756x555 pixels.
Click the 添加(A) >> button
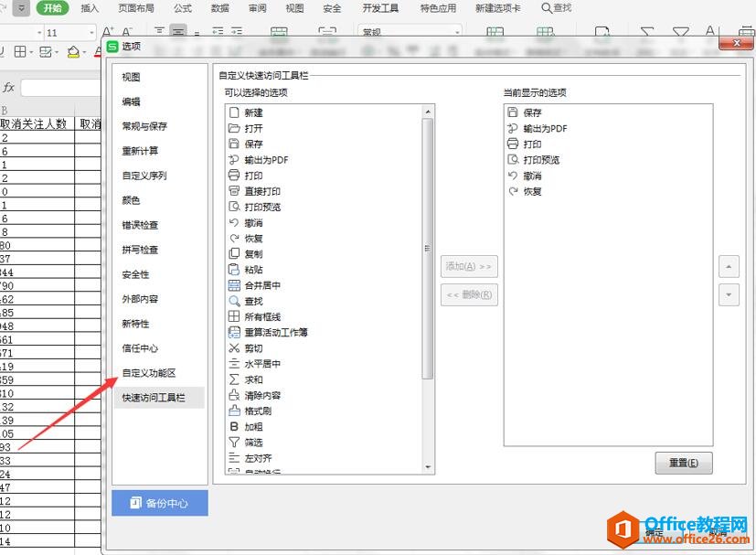469,266
